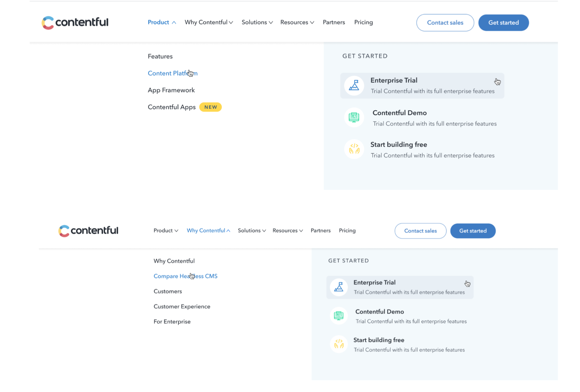
Task: Select Contentful Demo title in upper panel
Action: 400,113
